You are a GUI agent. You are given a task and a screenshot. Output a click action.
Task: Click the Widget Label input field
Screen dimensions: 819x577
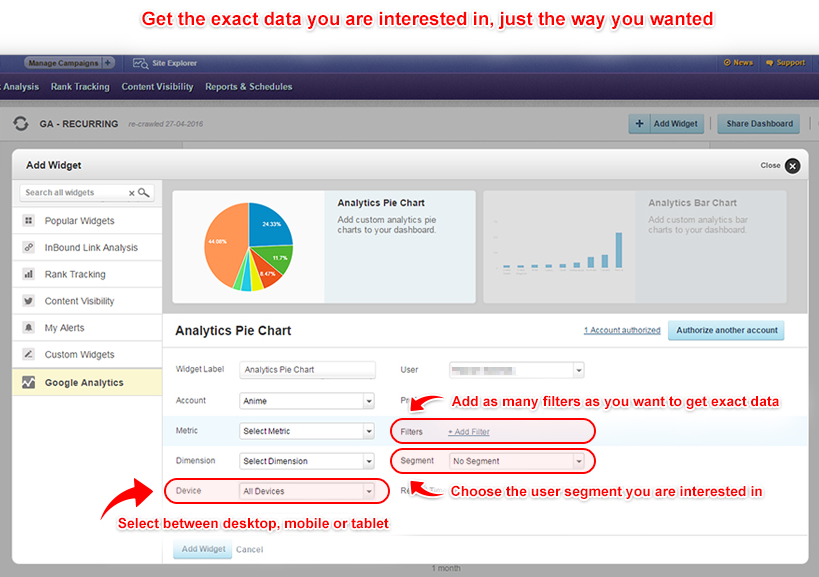click(307, 370)
